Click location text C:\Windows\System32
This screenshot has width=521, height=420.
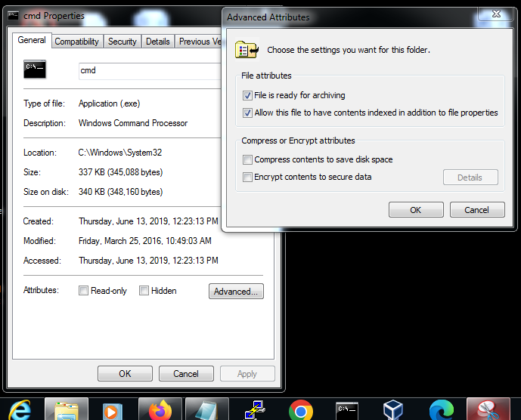pos(120,153)
